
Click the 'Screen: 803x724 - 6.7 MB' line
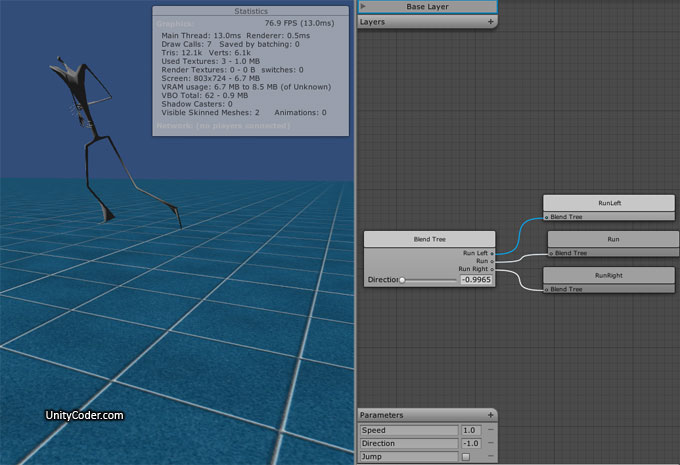coord(210,79)
